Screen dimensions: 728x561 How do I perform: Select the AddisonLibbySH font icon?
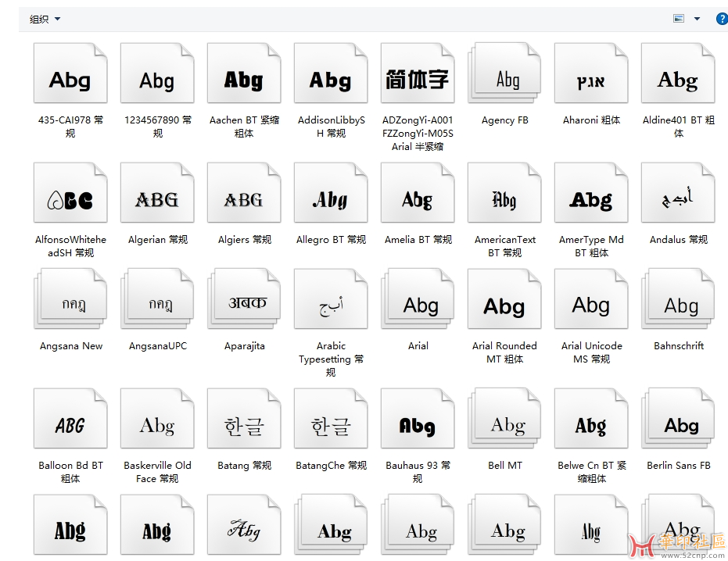click(331, 73)
